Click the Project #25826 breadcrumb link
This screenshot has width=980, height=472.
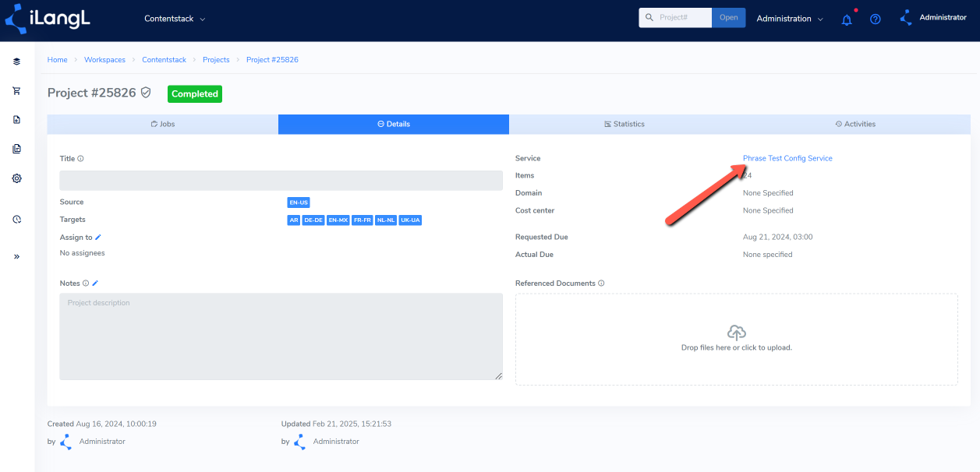point(272,60)
